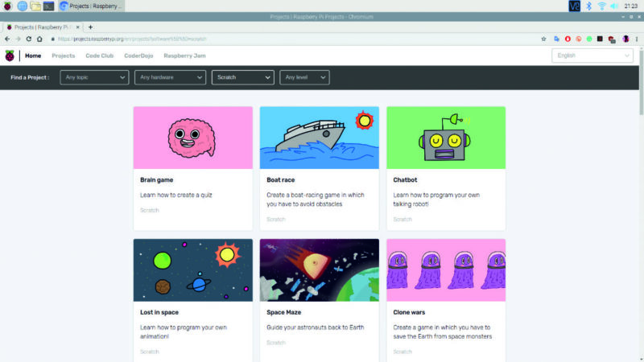The height and width of the screenshot is (362, 644).
Task: Open the Google Translate extension
Action: coord(556,39)
